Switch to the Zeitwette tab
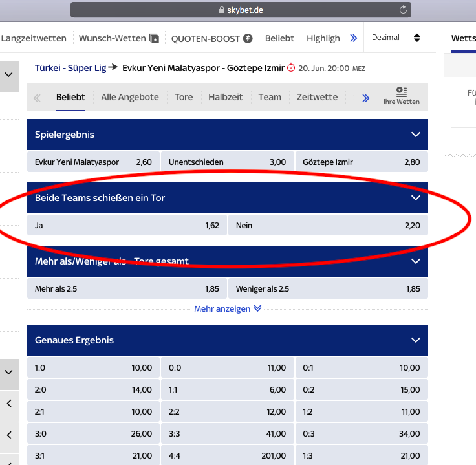 coord(318,97)
